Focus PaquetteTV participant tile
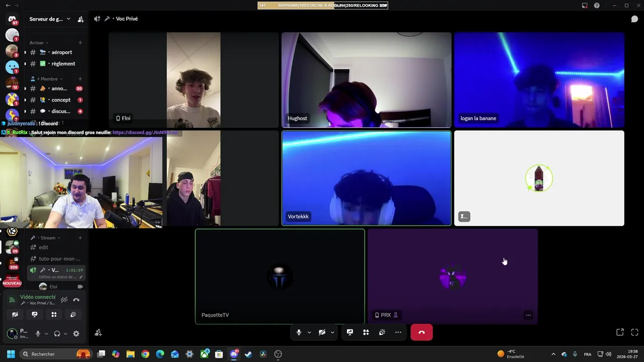The width and height of the screenshot is (644, 362). tap(280, 277)
